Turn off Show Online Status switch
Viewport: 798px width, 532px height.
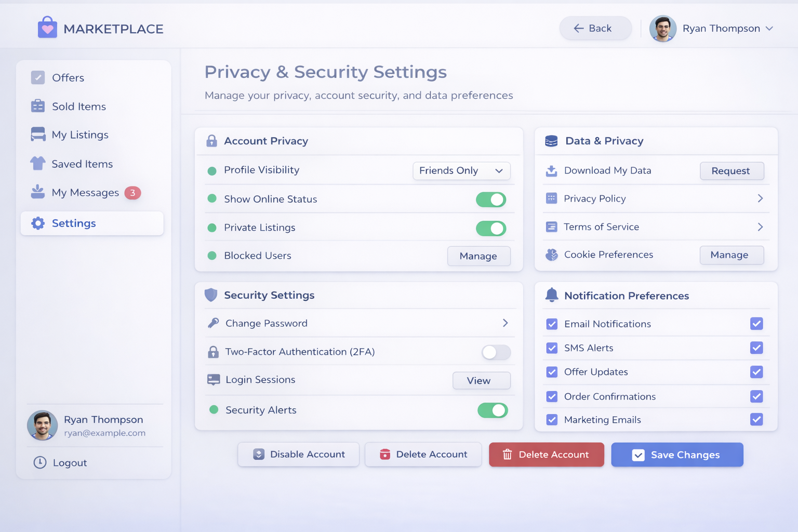(x=491, y=199)
